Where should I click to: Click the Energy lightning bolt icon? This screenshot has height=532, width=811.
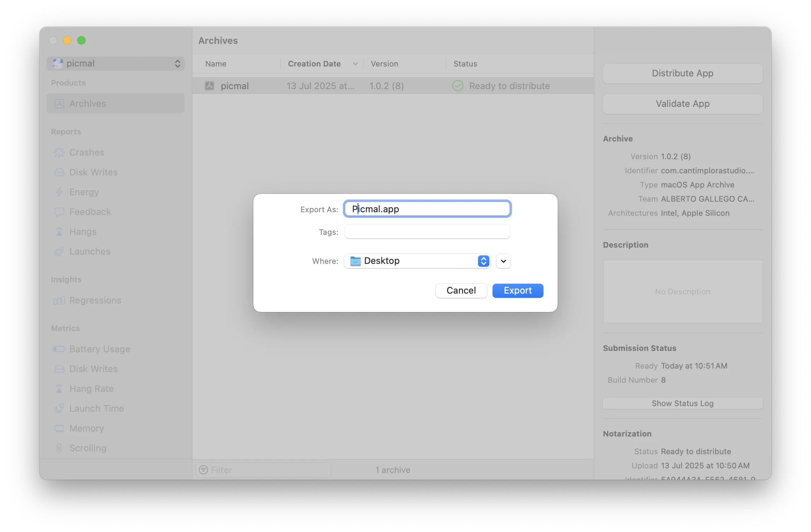tap(59, 192)
